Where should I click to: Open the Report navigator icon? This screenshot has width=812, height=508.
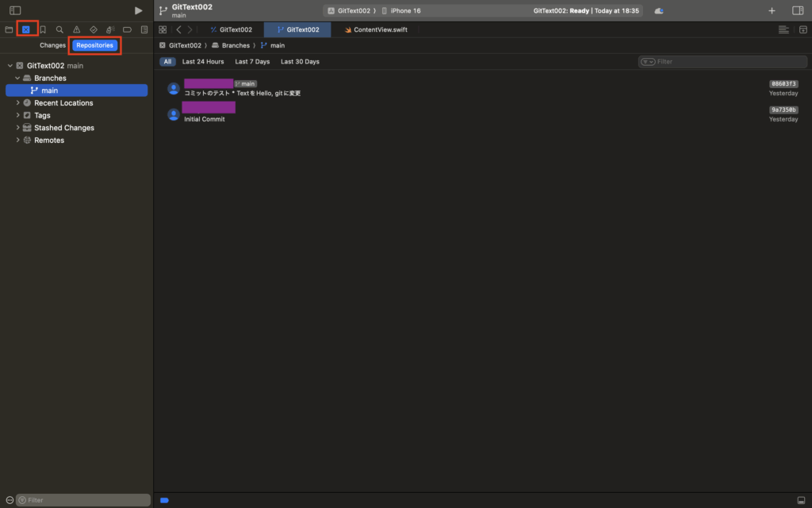[144, 29]
